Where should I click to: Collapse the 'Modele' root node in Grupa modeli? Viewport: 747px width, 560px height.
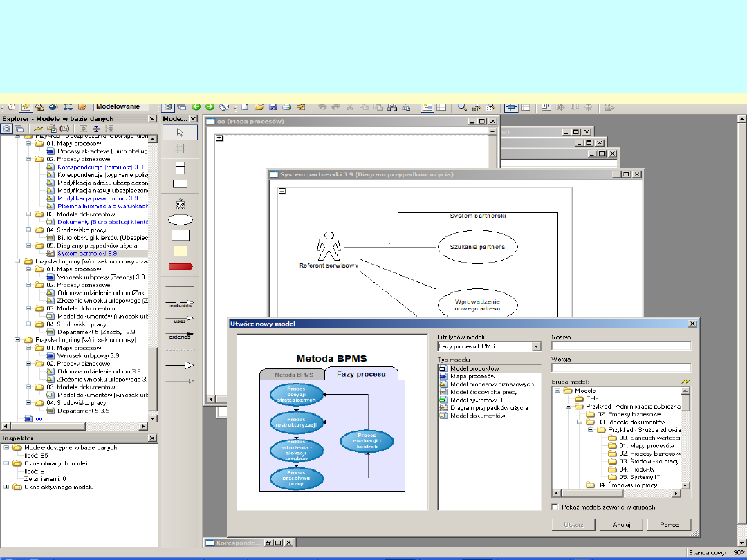coord(559,391)
